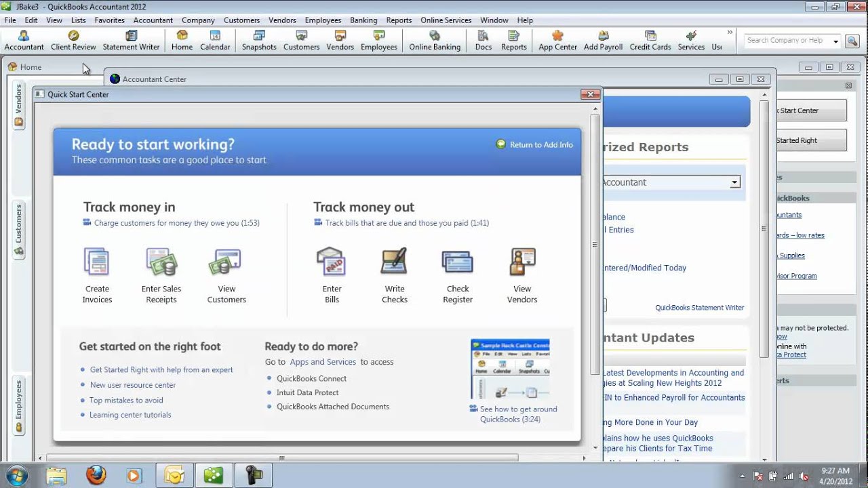868x488 pixels.
Task: Open Snapshots from toolbar
Action: pyautogui.click(x=259, y=41)
